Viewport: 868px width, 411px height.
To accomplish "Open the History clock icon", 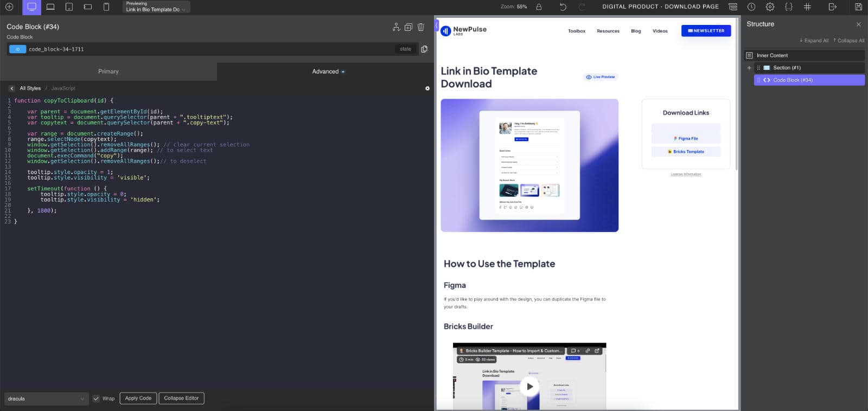I will pos(751,7).
